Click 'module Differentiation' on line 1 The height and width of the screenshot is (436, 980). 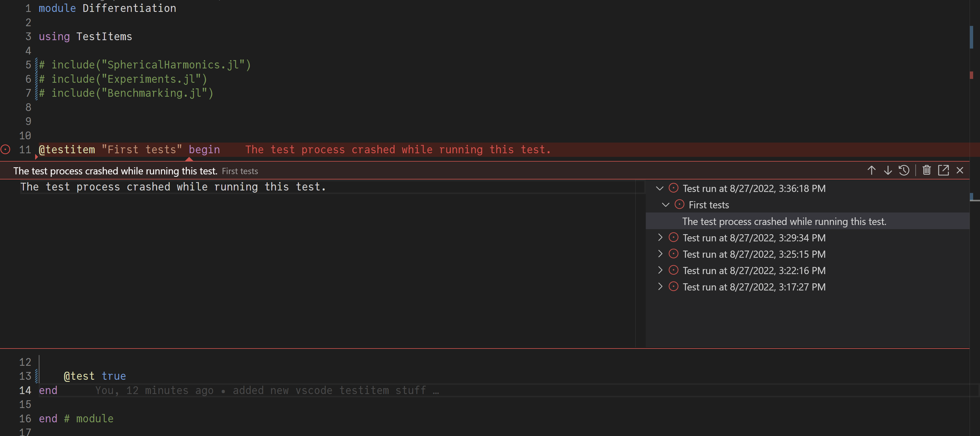pos(107,8)
